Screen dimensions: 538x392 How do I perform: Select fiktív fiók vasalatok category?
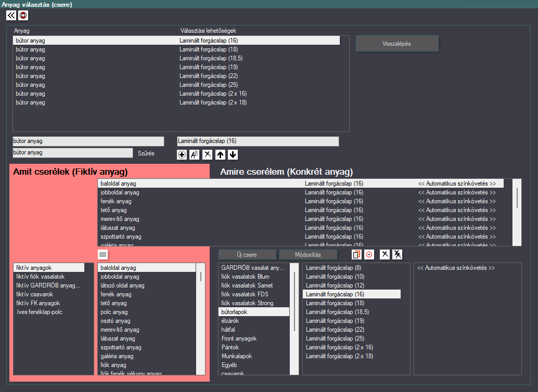click(x=49, y=277)
